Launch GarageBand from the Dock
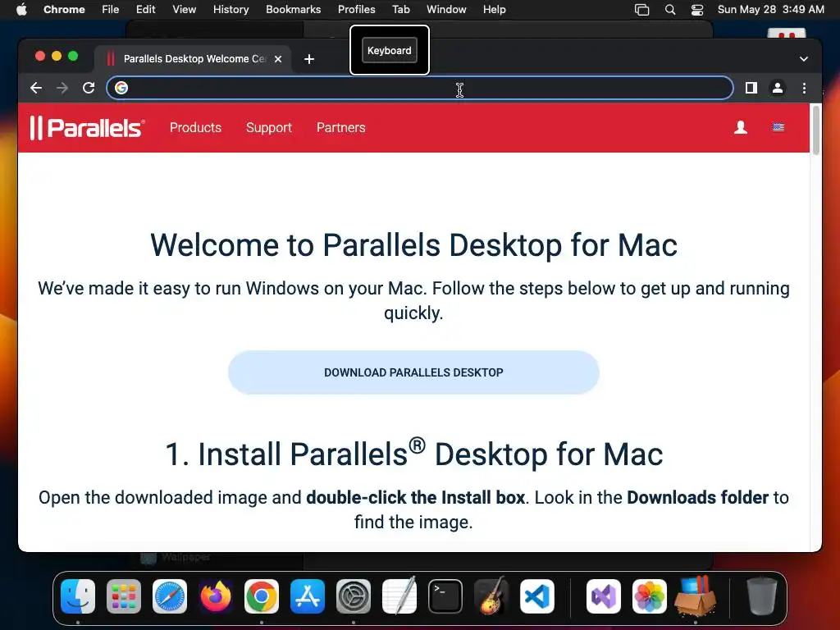Viewport: 840px width, 630px height. pyautogui.click(x=491, y=596)
